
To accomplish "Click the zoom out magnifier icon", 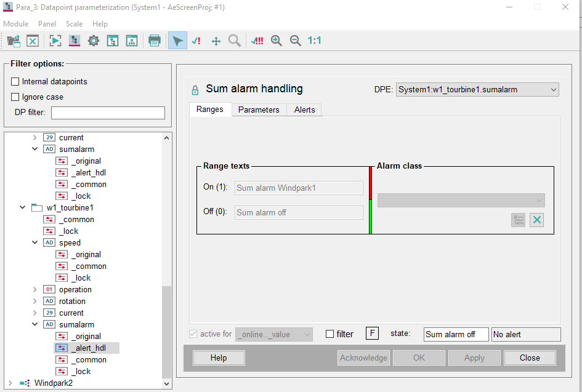I will coord(296,41).
